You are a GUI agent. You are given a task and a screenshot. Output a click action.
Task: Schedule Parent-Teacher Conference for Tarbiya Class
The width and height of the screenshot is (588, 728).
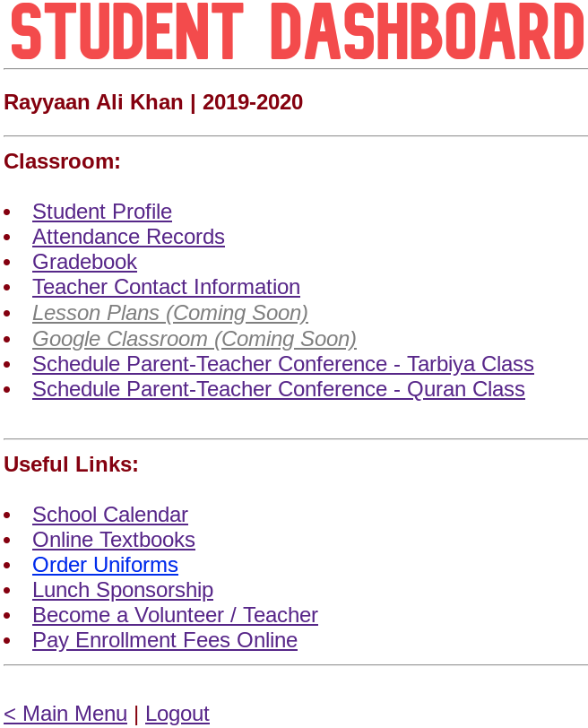click(x=282, y=364)
